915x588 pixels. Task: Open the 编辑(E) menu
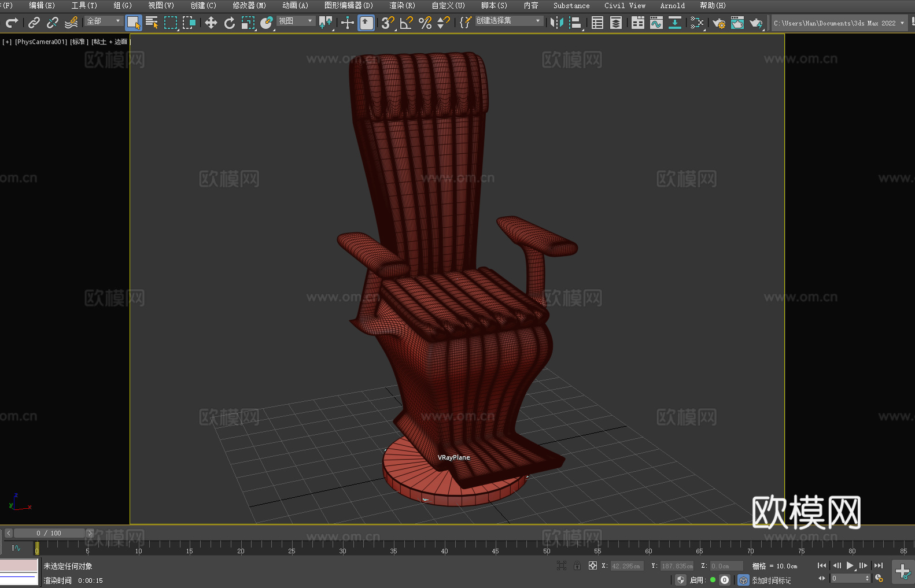click(42, 5)
